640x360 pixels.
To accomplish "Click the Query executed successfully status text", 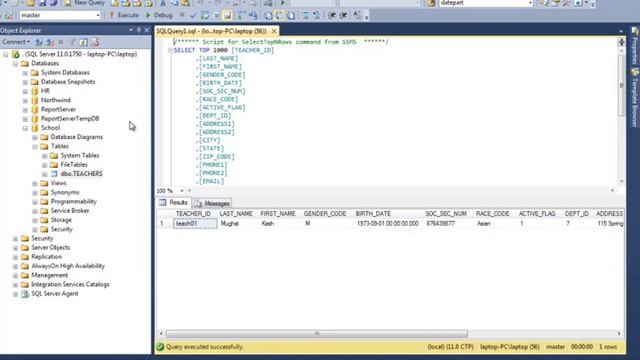I will [x=204, y=347].
